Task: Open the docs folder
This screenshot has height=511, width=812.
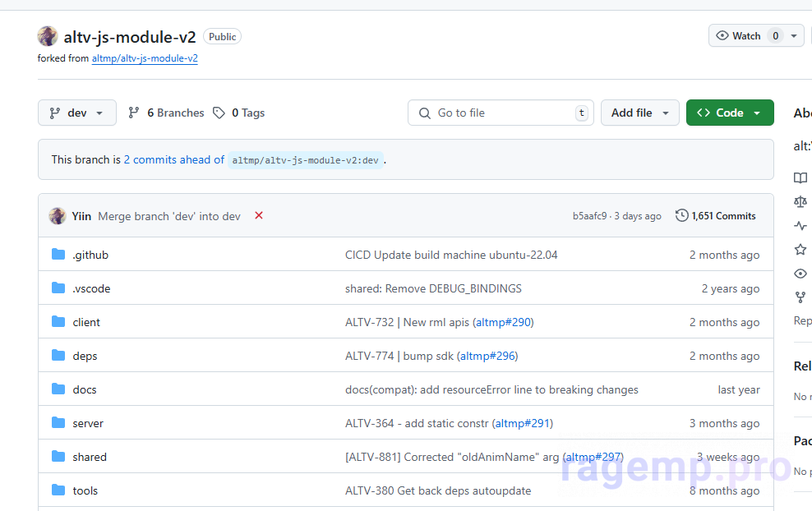Action: pos(85,389)
